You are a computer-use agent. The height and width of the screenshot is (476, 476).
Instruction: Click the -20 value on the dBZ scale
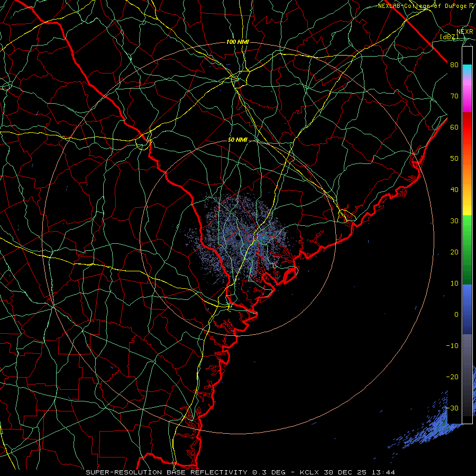(x=452, y=377)
